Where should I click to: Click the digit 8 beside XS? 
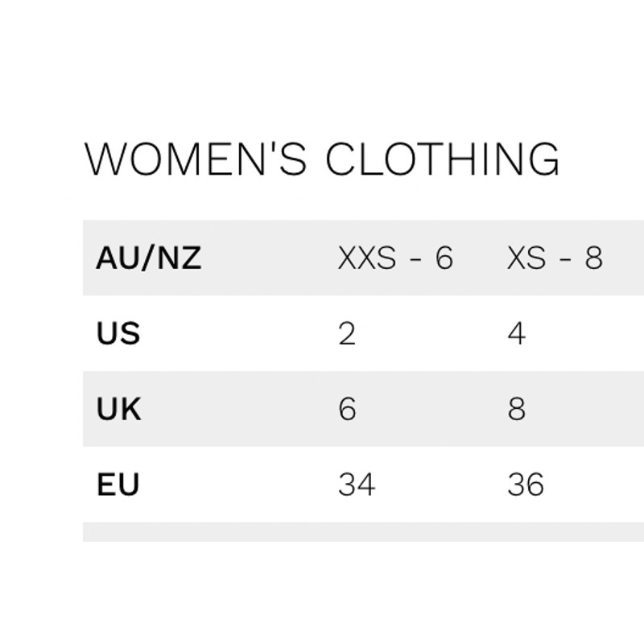[x=594, y=258]
